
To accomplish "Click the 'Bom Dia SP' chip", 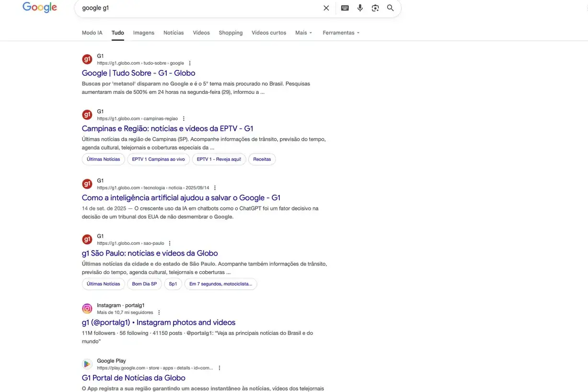I will point(144,284).
